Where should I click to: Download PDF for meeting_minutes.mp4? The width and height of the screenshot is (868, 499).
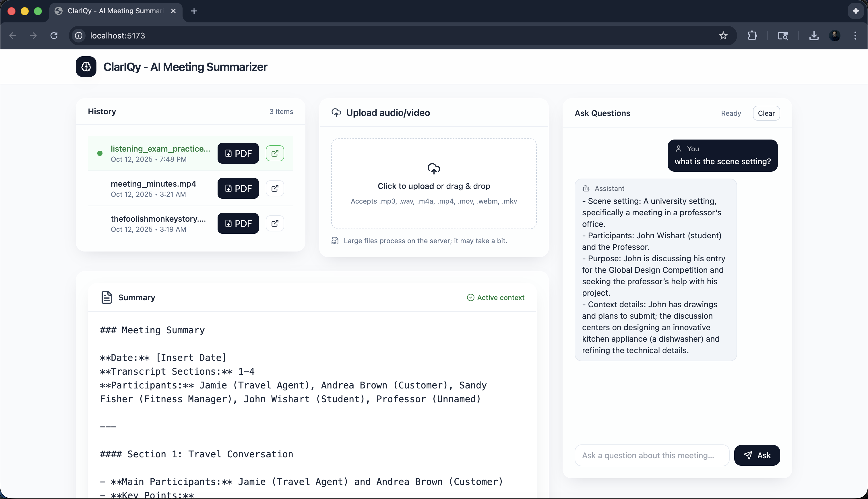point(238,188)
